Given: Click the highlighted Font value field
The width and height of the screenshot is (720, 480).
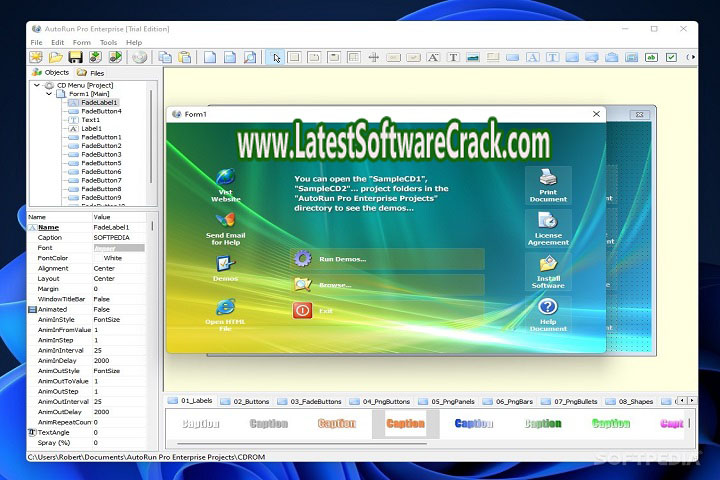Looking at the screenshot, I should coord(119,248).
